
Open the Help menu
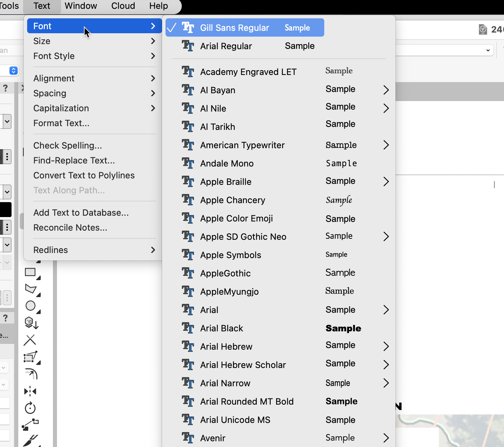tap(158, 6)
